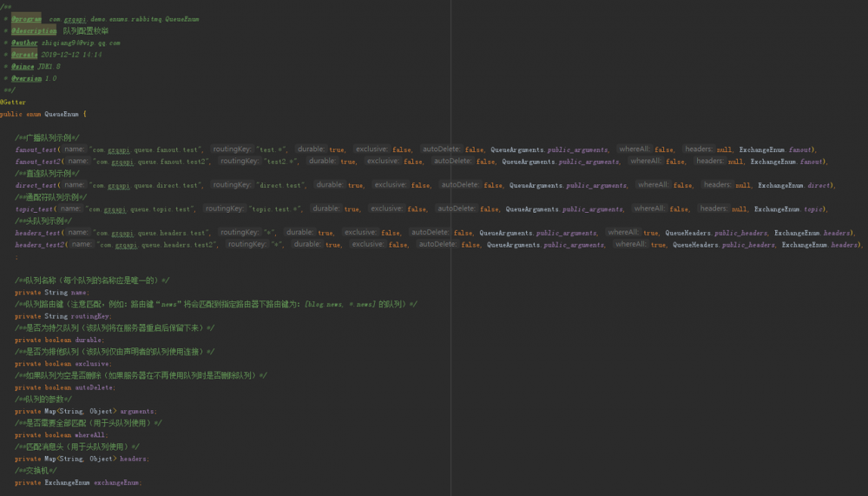Click the private boolean durable declaration
The width and height of the screenshot is (868, 496).
(x=60, y=341)
